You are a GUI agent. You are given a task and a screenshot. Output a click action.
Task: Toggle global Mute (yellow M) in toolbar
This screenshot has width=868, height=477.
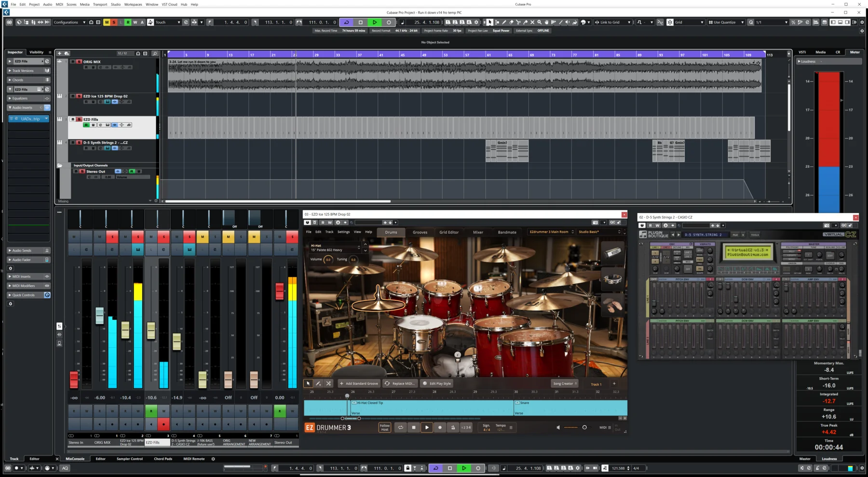point(107,22)
